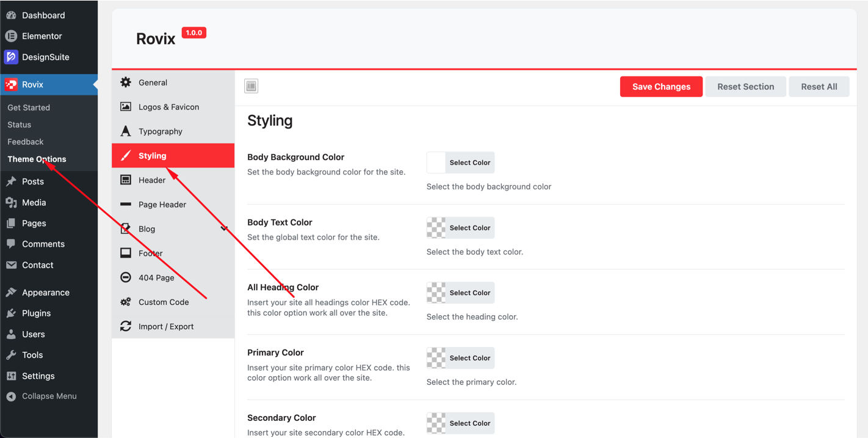The image size is (868, 438).
Task: Open the Posts menu item
Action: [x=49, y=181]
